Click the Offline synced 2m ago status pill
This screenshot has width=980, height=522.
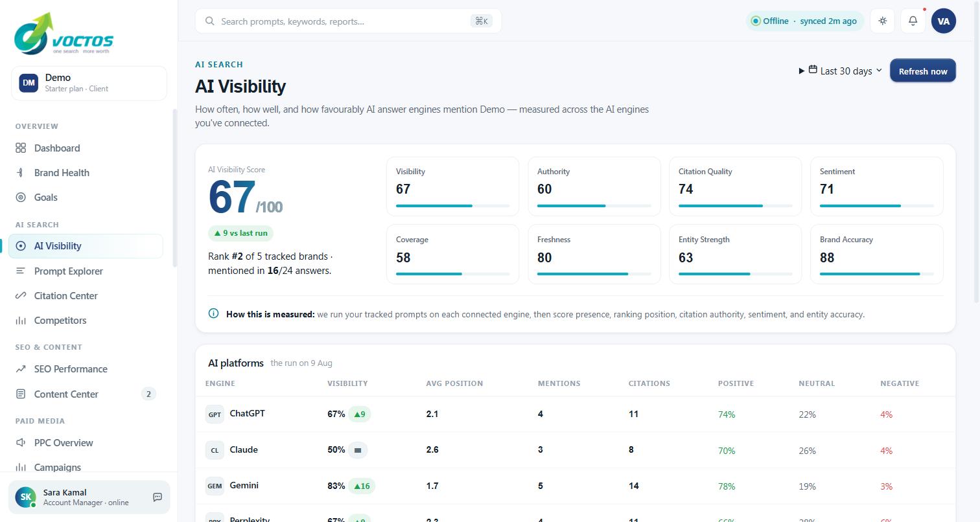click(804, 21)
